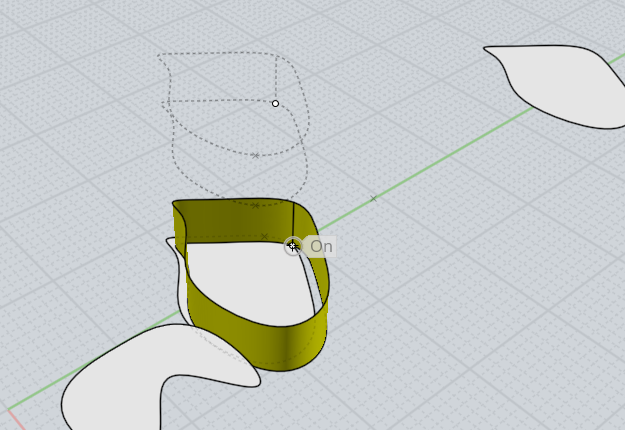Screen dimensions: 625x430
Task: Click the snap cursor marker beside the "On" label
Action: (293, 246)
